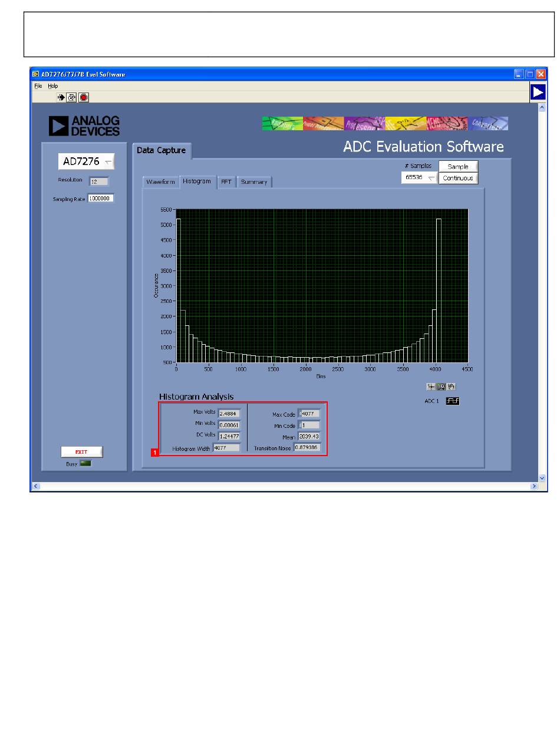The height and width of the screenshot is (739, 560).
Task: Click the DC Volts value 1.24477
Action: (x=229, y=436)
